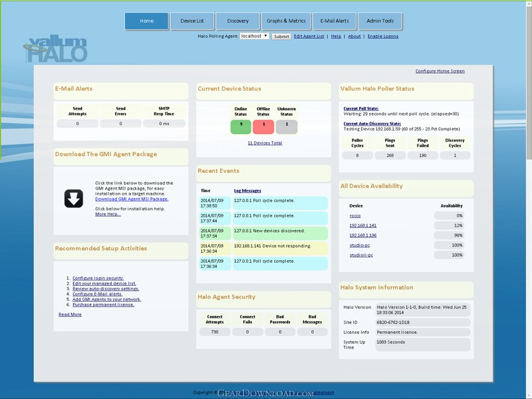Click the Poller Cycles value 8

click(x=358, y=156)
